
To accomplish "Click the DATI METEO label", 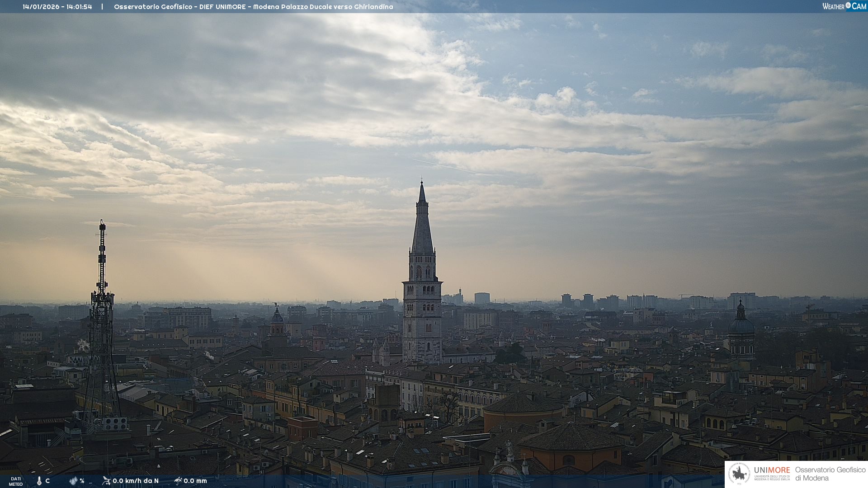I will pos(16,481).
